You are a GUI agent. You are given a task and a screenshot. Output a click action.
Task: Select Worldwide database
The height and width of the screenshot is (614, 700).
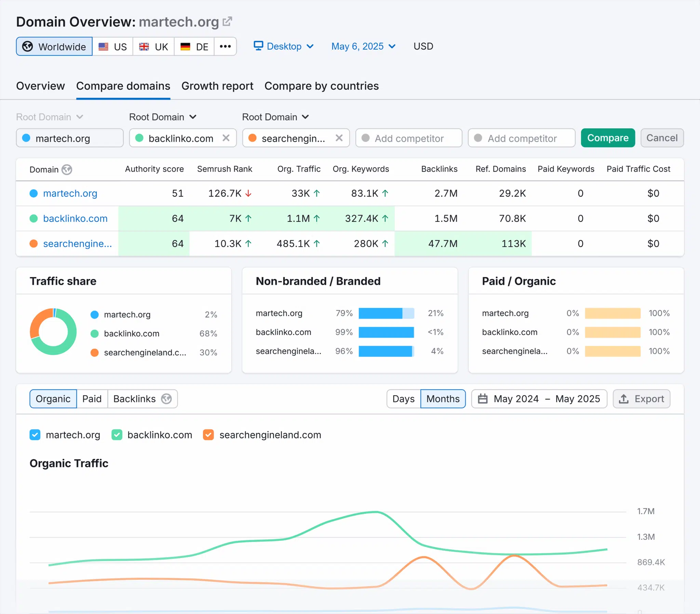click(x=54, y=46)
